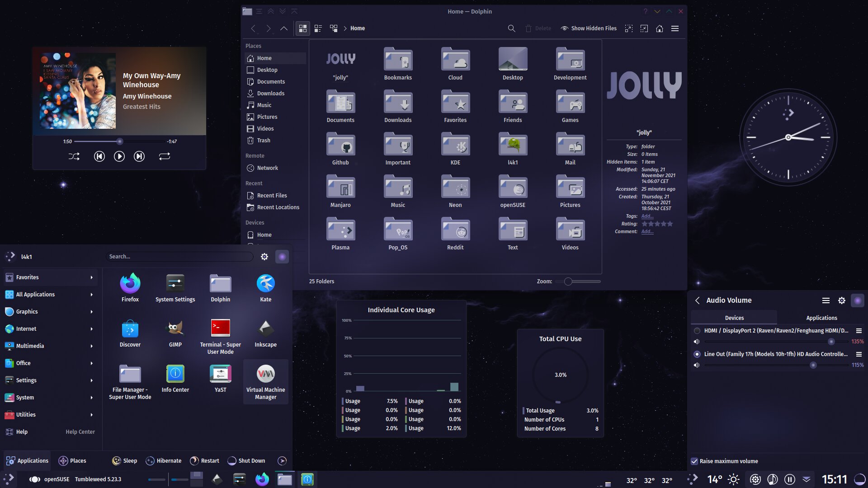Click the Dolphin zoom slider
This screenshot has width=868, height=488.
[568, 282]
